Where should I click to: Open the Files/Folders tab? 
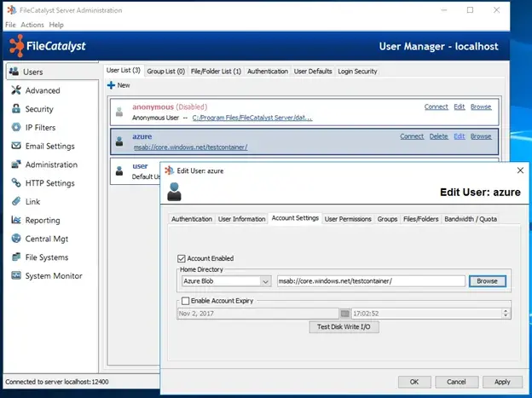(420, 219)
